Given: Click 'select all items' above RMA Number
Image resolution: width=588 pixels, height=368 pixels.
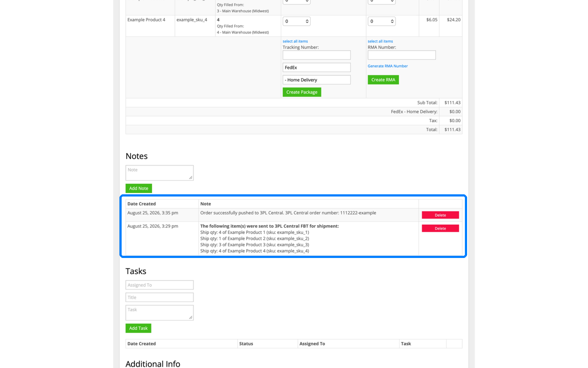Looking at the screenshot, I should (380, 41).
